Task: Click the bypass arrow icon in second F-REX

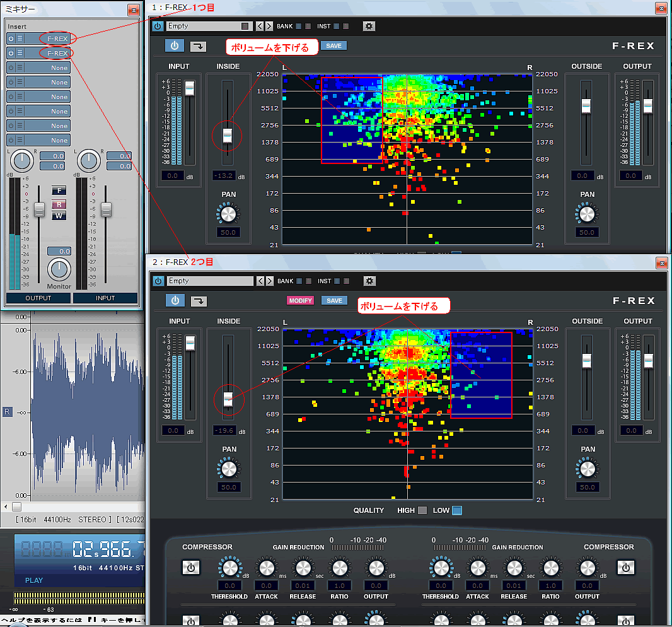Action: point(198,301)
